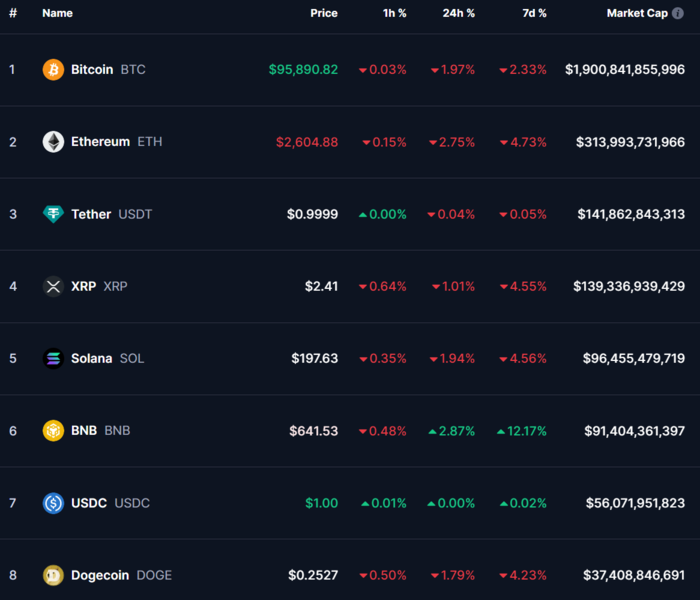This screenshot has width=700, height=600.
Task: Click the XRP logo icon
Action: (x=53, y=286)
